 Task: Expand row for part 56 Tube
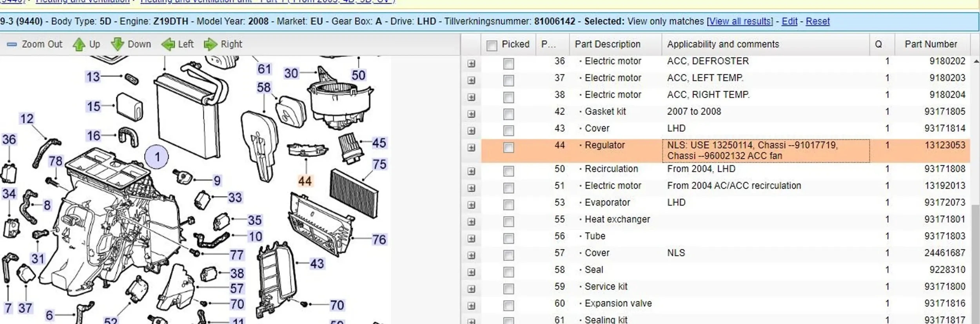point(471,238)
